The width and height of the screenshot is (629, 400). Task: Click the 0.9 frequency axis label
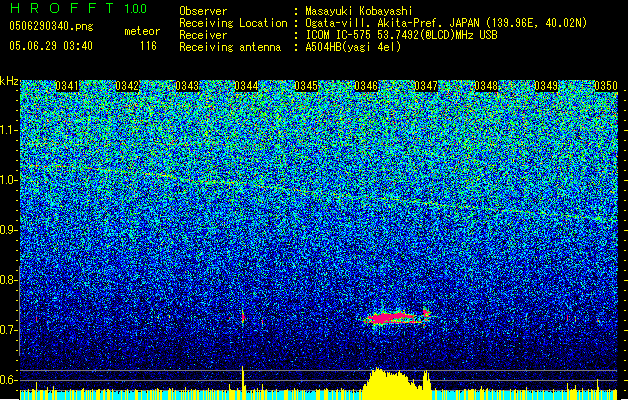9,230
